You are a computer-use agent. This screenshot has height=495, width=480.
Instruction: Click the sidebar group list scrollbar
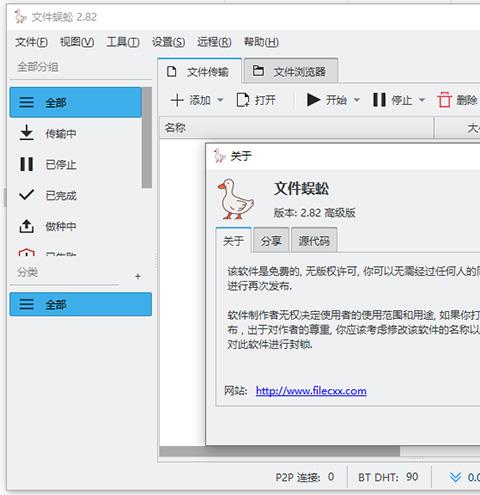[147, 138]
